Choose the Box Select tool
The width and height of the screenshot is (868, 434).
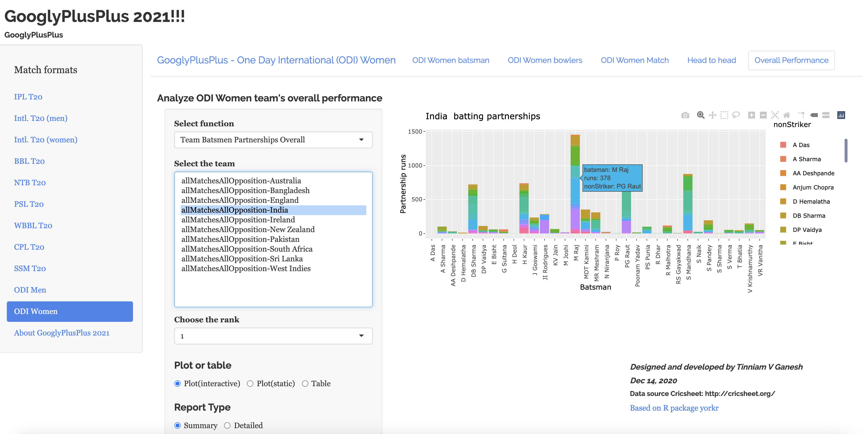coord(724,115)
